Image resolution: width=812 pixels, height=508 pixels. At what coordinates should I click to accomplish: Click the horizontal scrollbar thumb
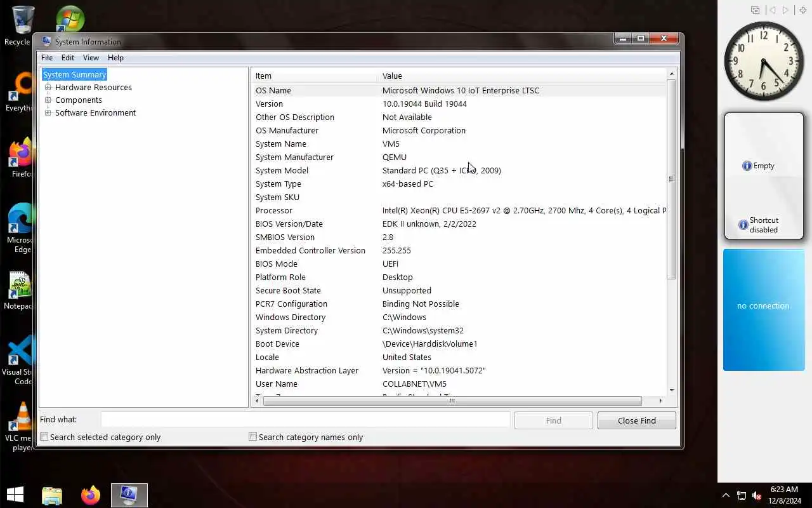pos(452,401)
